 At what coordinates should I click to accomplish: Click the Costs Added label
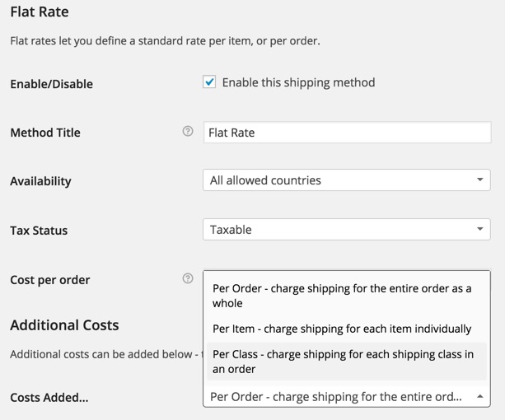click(49, 398)
